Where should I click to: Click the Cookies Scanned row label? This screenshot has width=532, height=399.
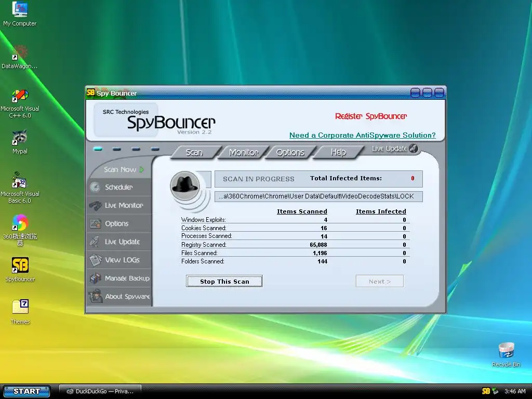204,228
